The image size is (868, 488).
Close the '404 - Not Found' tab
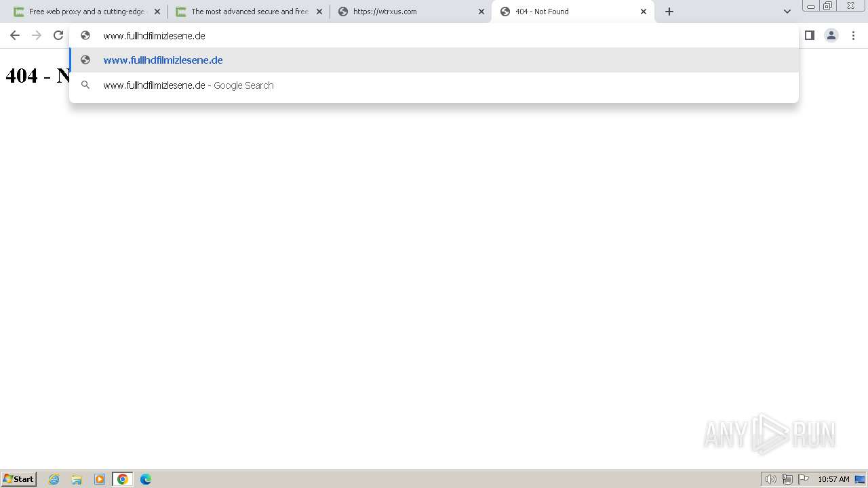click(x=644, y=12)
